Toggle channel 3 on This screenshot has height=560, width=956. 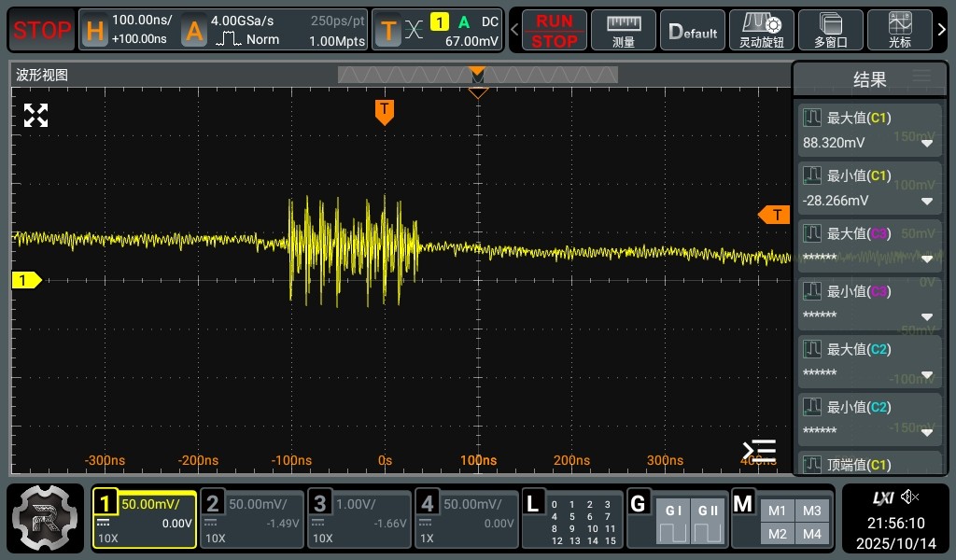(x=359, y=519)
